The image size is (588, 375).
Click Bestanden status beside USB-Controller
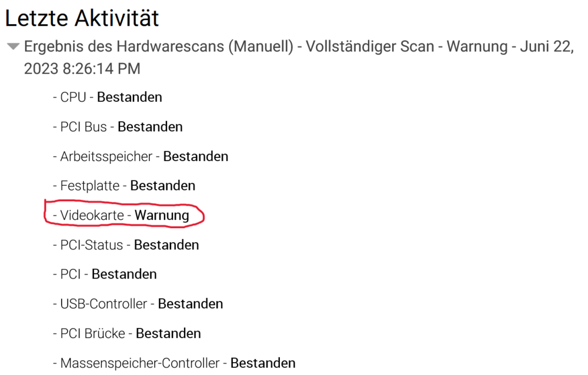point(191,304)
